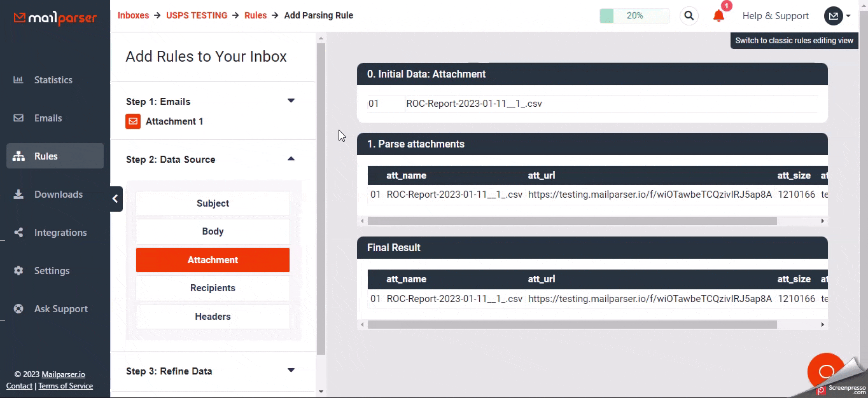
Task: Click USPS TESTING breadcrumb link
Action: (197, 15)
